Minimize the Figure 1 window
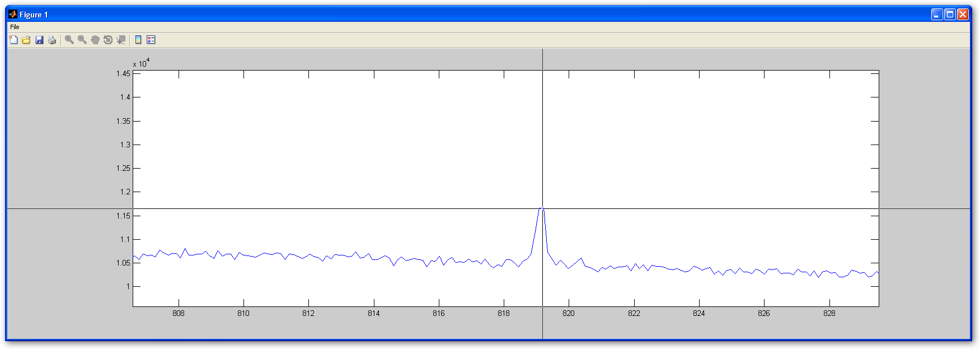 pos(937,14)
